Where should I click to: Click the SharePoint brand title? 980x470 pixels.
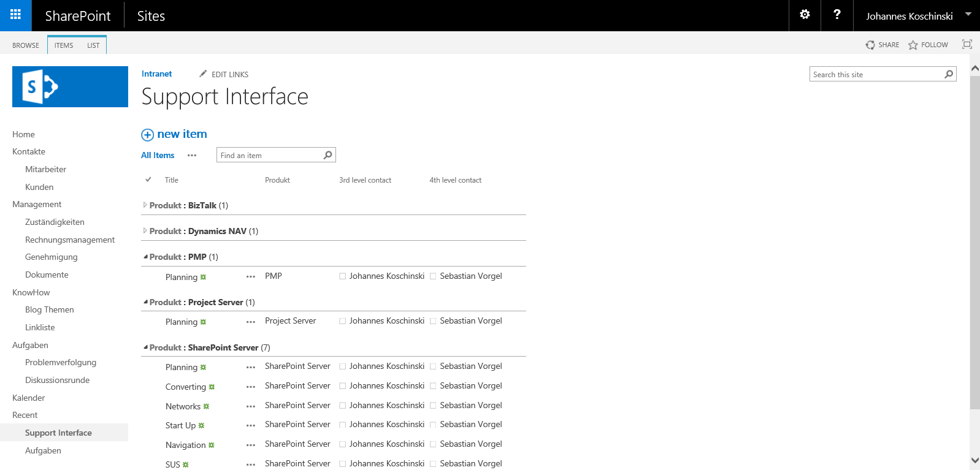tap(78, 16)
